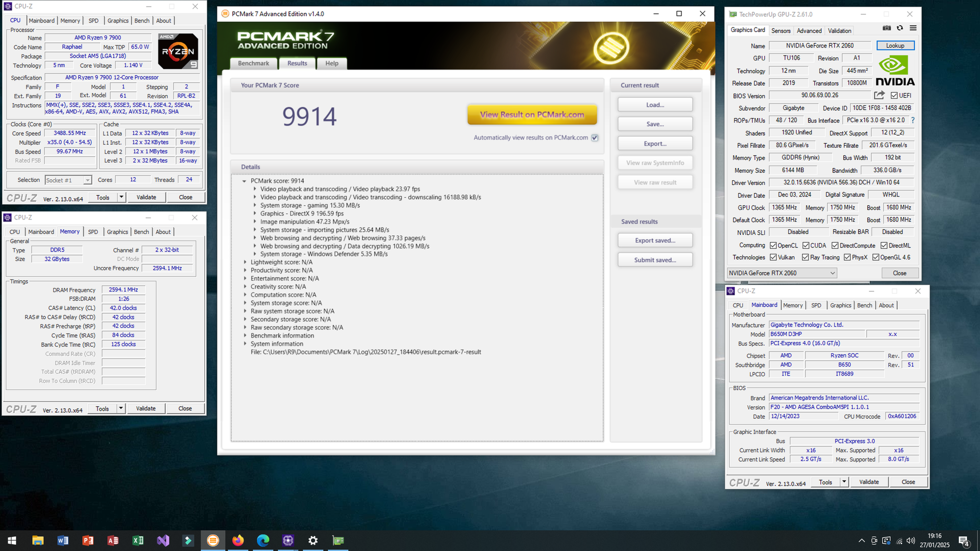
Task: Click the NVIDIA logo in GPU-Z
Action: click(895, 71)
